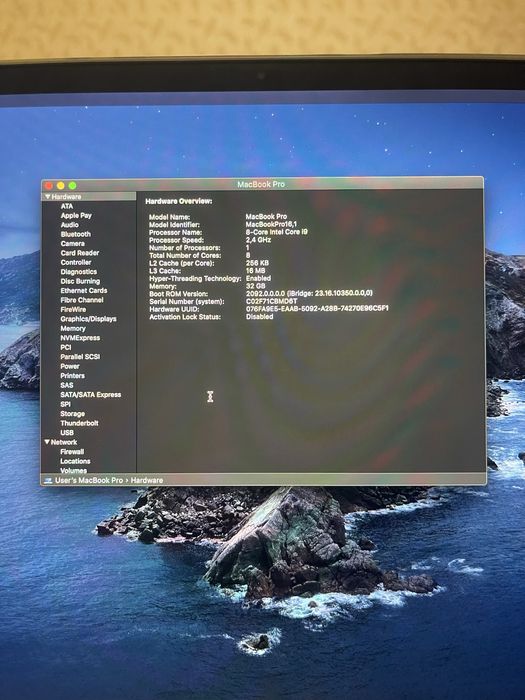525x700 pixels.
Task: Open Diagnostics in the sidebar
Action: click(79, 271)
